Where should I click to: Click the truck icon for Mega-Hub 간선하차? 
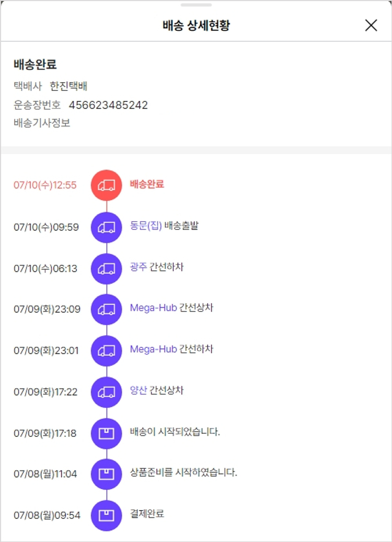click(107, 350)
